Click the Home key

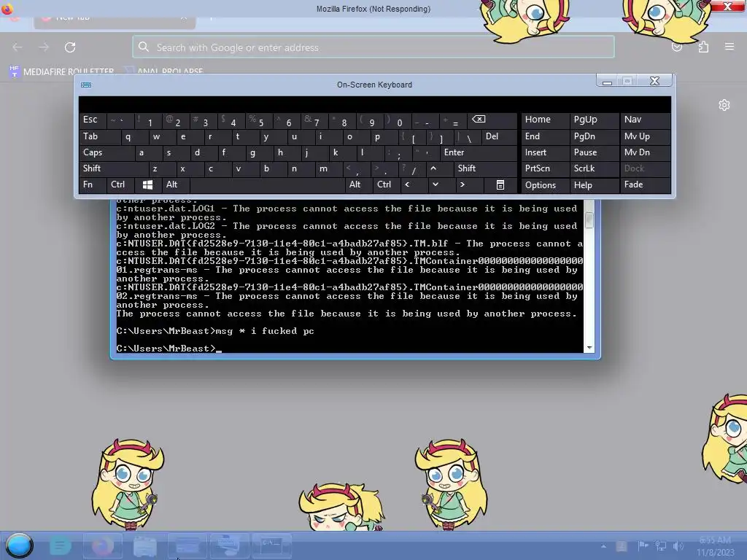(544, 120)
